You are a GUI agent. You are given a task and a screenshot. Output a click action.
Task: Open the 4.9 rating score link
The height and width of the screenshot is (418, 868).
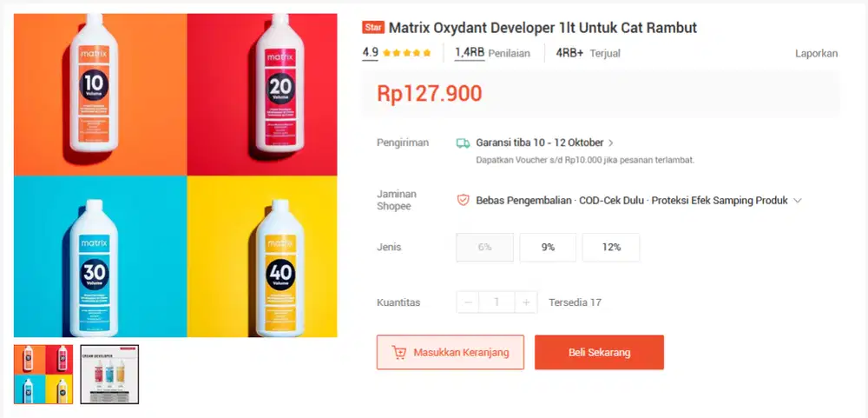click(371, 53)
